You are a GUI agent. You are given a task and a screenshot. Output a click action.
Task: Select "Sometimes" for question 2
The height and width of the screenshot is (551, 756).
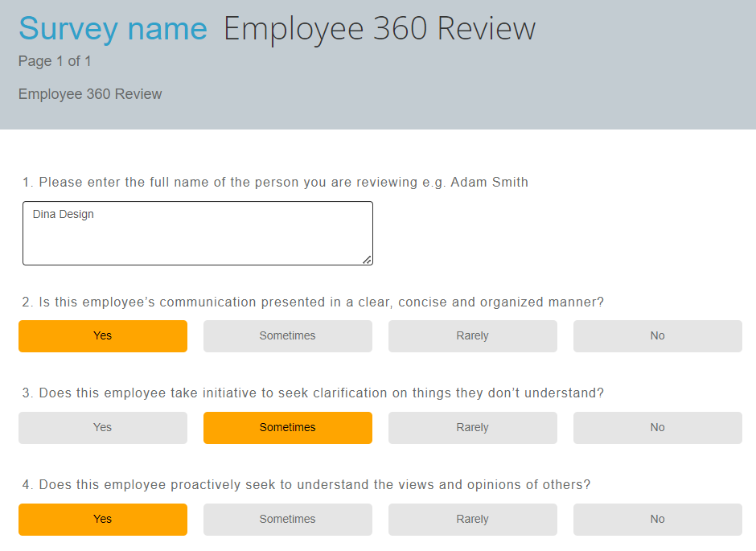[x=287, y=335]
